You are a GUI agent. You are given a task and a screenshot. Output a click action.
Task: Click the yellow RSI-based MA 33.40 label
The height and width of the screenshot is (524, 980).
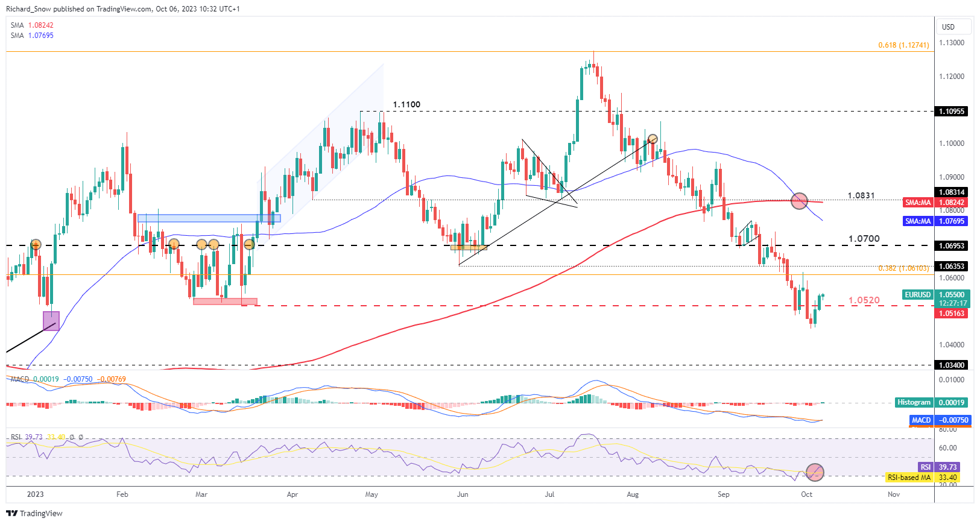click(922, 478)
